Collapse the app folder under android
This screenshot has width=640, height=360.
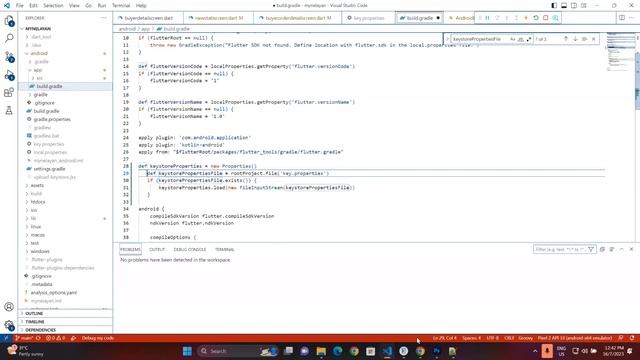[38, 70]
